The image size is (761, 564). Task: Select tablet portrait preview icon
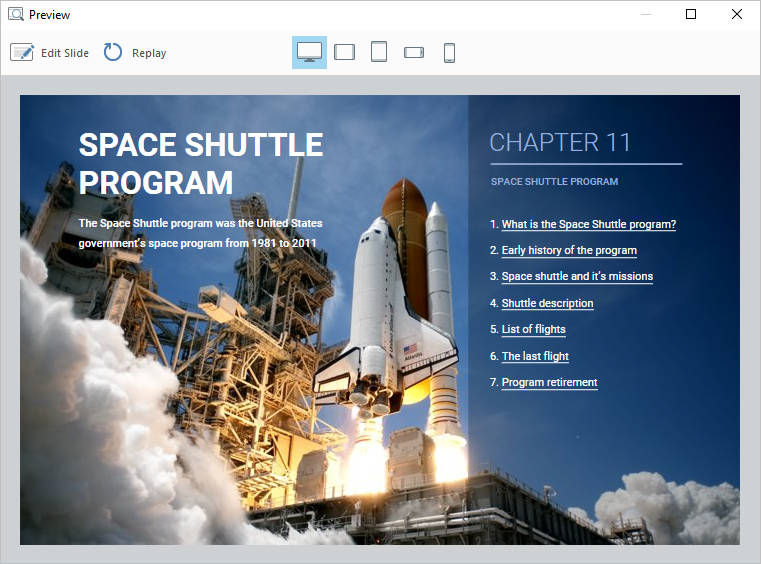tap(379, 52)
